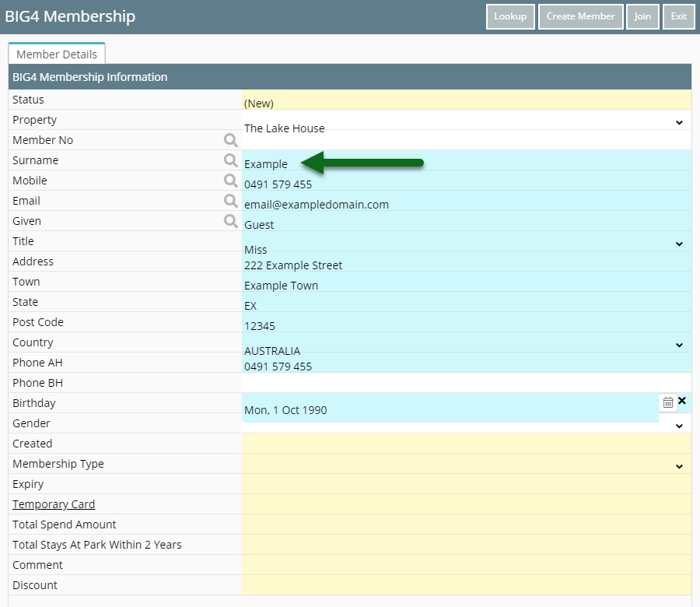Image resolution: width=700 pixels, height=607 pixels.
Task: Click the Mobile number field
Action: 467,181
